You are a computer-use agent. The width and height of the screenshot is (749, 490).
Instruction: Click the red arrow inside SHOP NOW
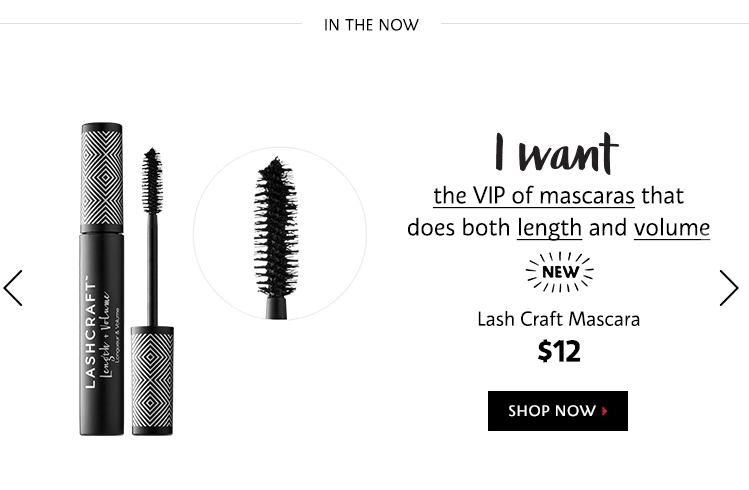pyautogui.click(x=605, y=411)
